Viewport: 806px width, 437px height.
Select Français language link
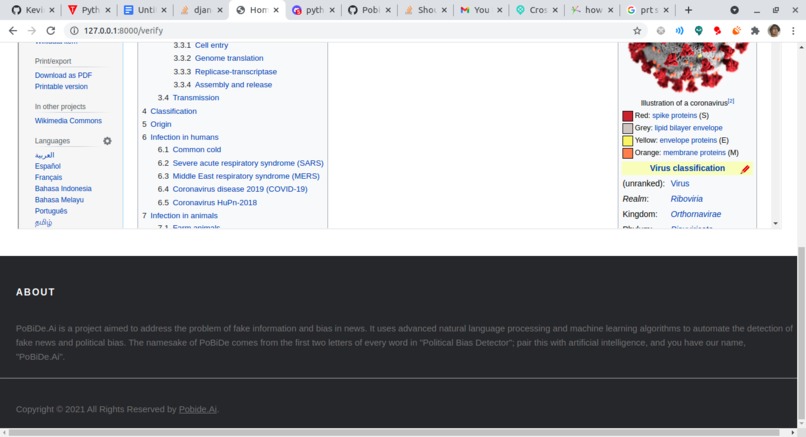pos(48,177)
